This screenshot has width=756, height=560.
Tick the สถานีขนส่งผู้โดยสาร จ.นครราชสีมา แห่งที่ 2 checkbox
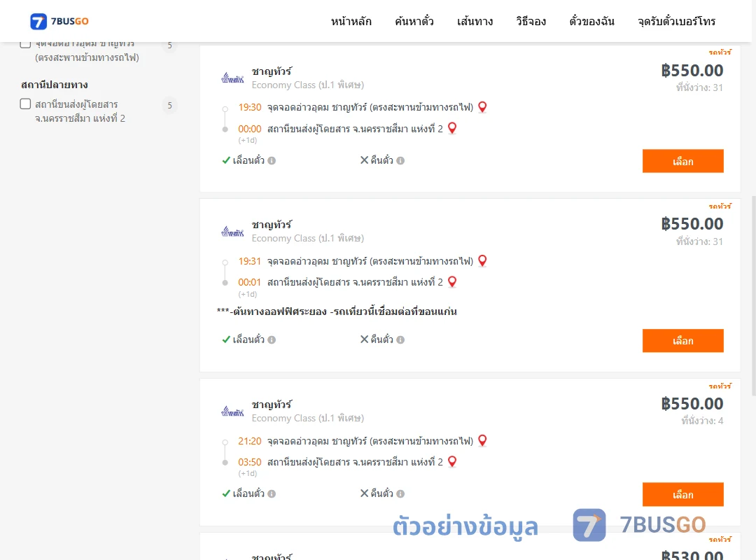click(x=26, y=104)
